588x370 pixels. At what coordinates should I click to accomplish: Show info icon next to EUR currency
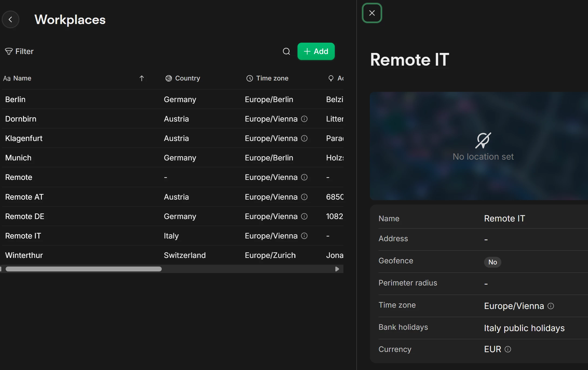point(508,349)
